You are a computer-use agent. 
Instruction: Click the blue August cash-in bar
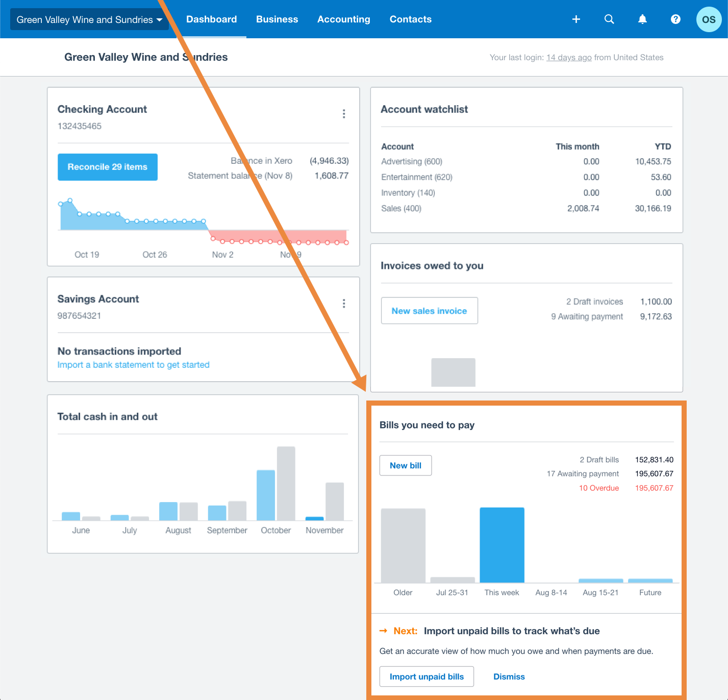(x=168, y=511)
